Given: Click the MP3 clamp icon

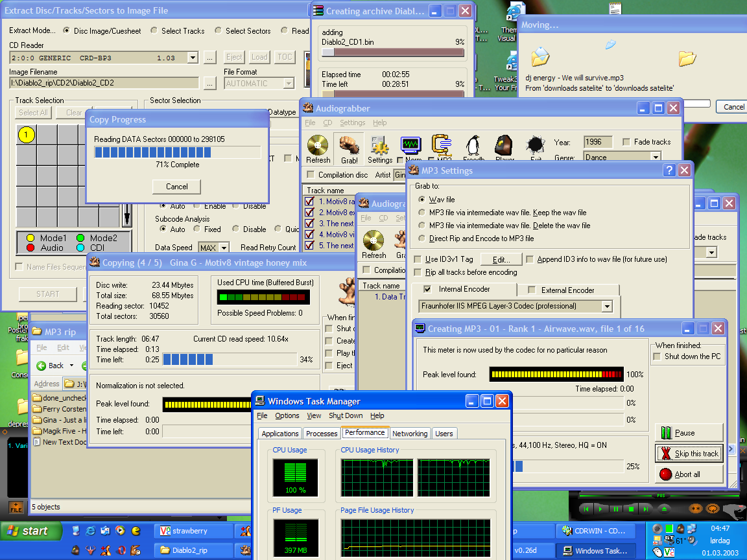Looking at the screenshot, I should click(442, 145).
